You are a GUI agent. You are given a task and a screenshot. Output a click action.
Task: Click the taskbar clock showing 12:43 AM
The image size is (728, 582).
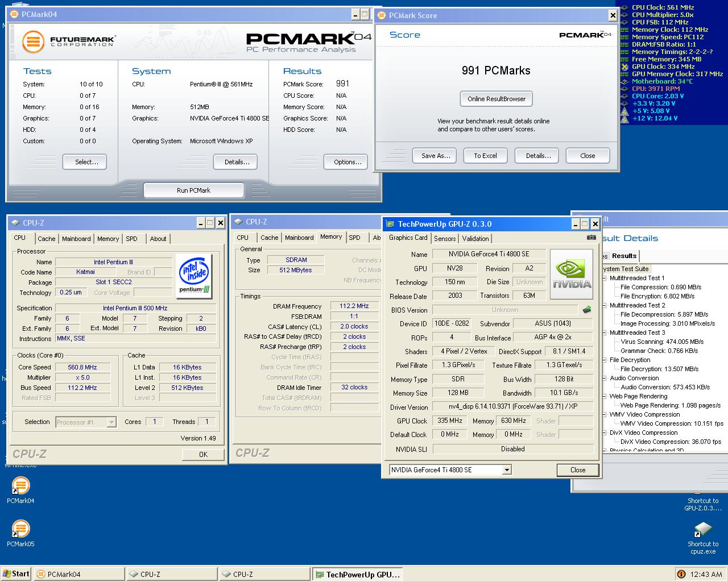click(706, 574)
